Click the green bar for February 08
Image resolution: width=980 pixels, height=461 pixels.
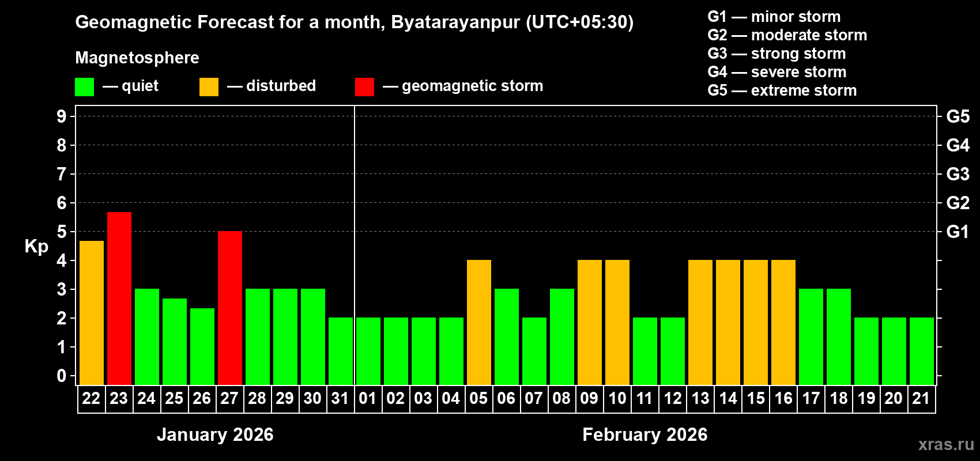pos(562,337)
